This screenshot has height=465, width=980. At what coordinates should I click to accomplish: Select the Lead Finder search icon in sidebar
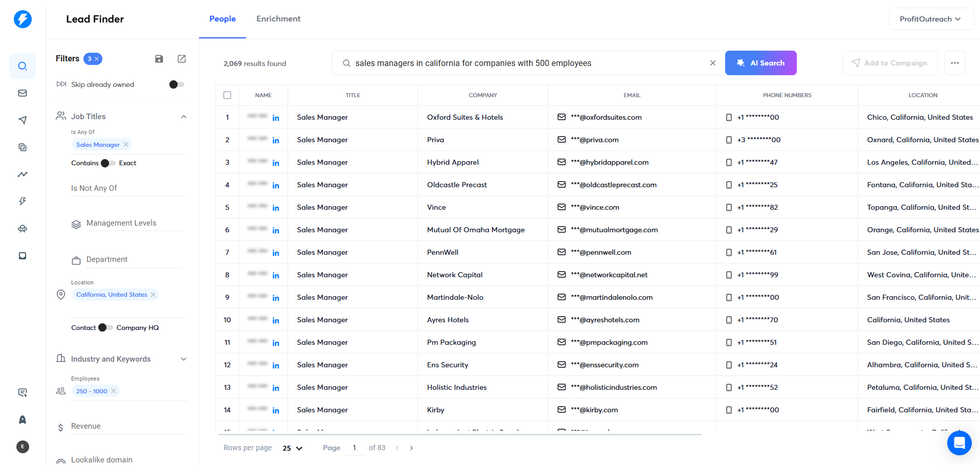click(22, 65)
